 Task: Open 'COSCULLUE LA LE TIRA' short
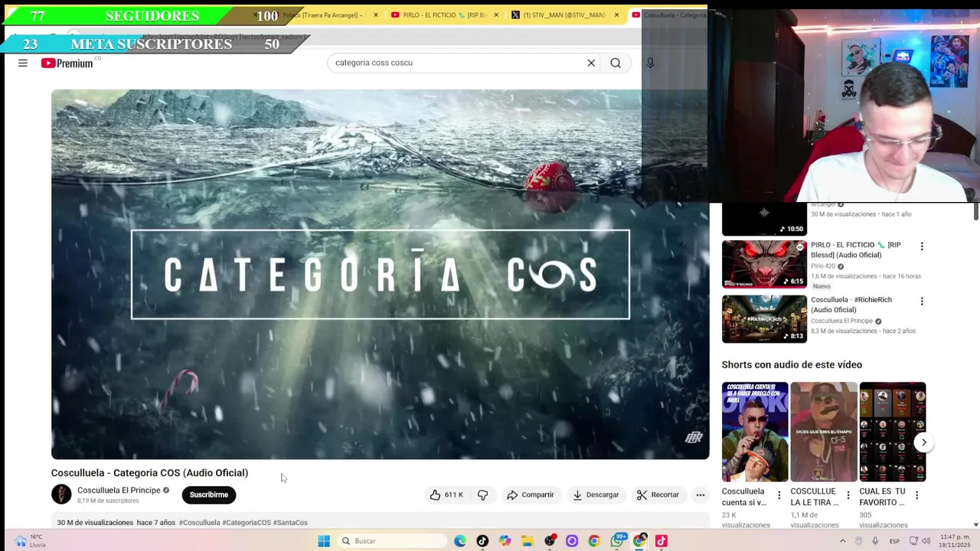[x=824, y=432]
